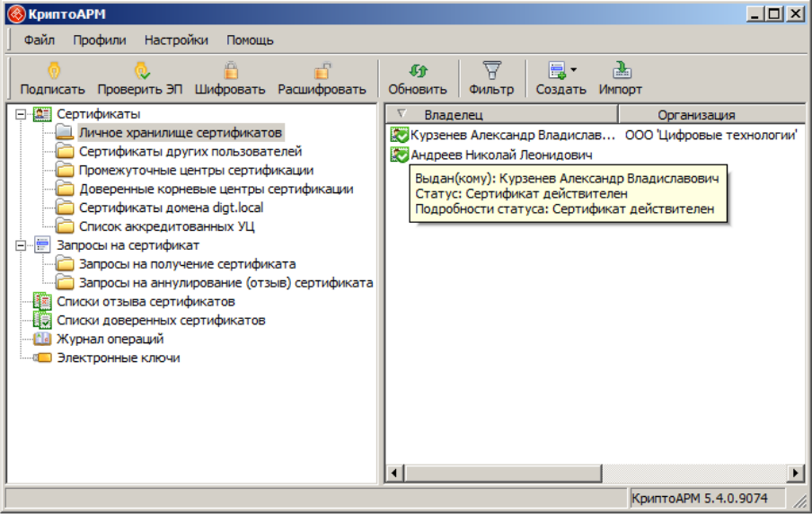The height and width of the screenshot is (514, 812).
Task: Select Сертификаты других пользователей tree item
Action: pos(190,151)
